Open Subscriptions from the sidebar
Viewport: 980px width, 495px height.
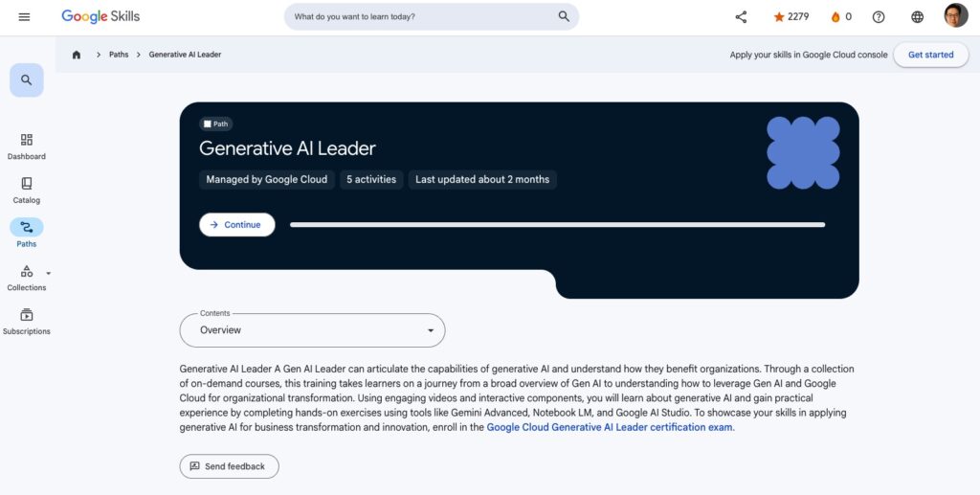pos(27,321)
